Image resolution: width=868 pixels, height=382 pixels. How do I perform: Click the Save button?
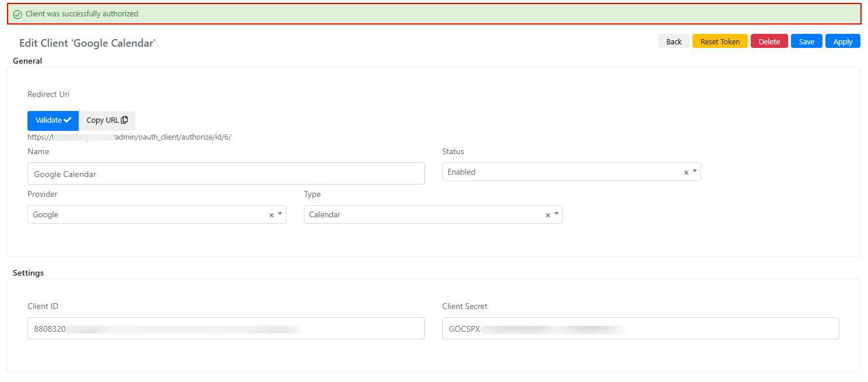click(x=807, y=41)
